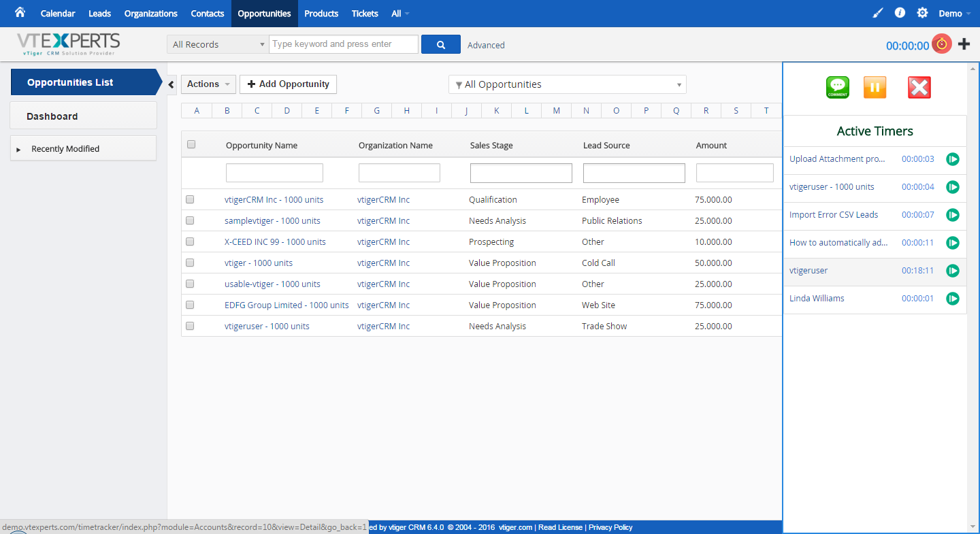This screenshot has height=534, width=980.
Task: Click Add Opportunity button
Action: [x=288, y=84]
